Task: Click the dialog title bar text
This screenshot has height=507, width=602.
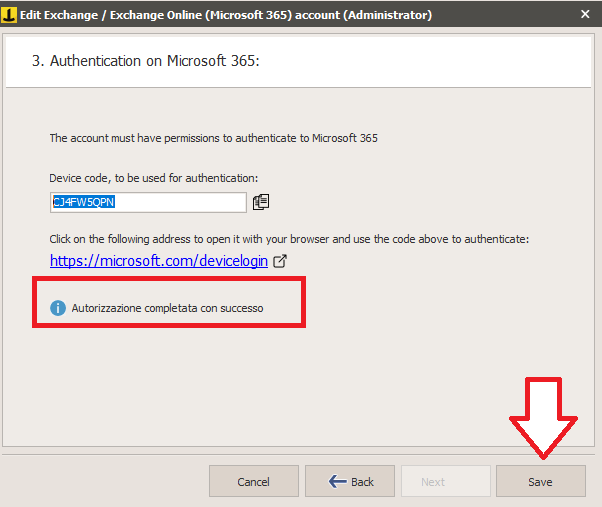Action: click(x=226, y=15)
